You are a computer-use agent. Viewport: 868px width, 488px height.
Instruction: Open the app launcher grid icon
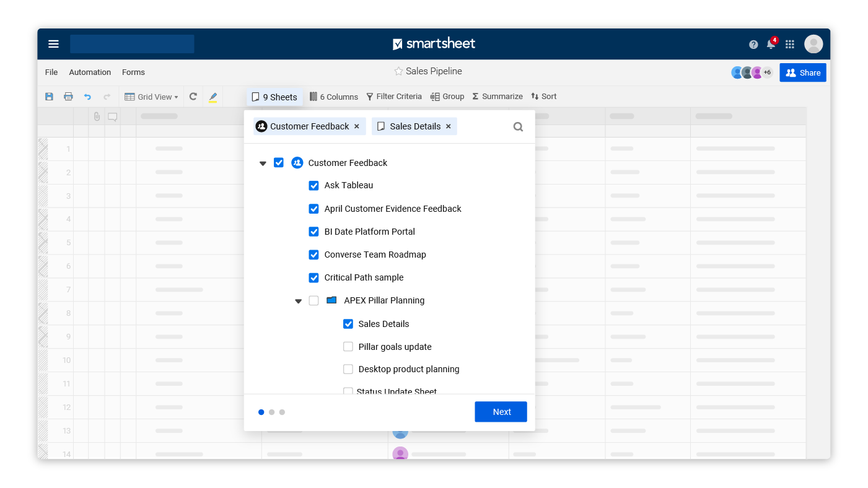tap(790, 45)
